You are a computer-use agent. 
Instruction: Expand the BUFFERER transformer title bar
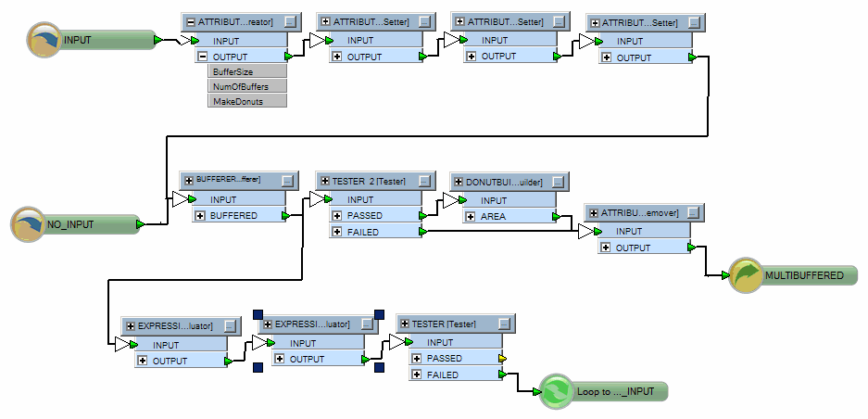(x=189, y=181)
